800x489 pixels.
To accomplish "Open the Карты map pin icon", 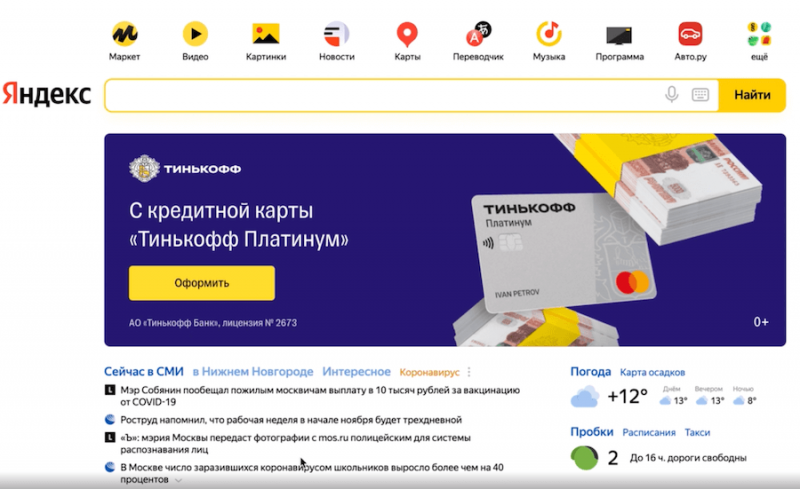I will [407, 35].
